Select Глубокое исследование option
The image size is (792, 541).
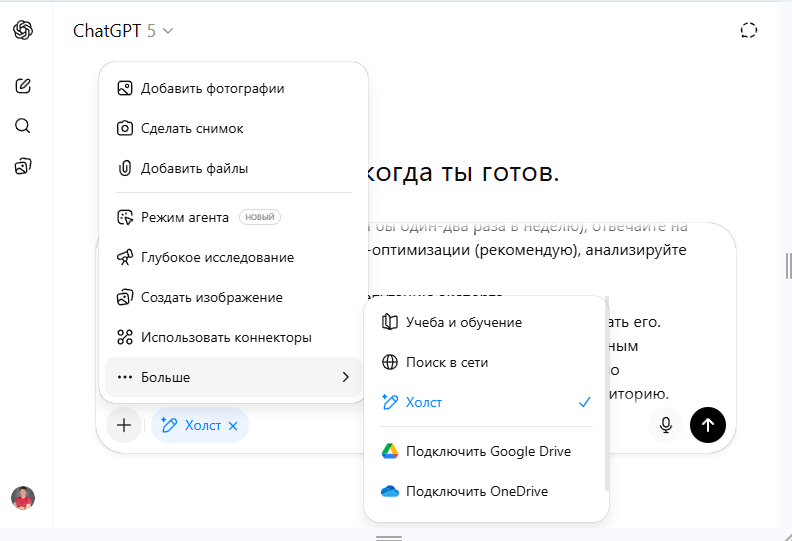233,257
